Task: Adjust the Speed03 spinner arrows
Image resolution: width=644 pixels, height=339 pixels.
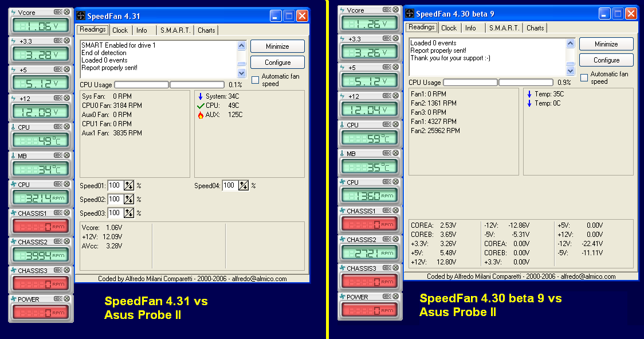Action: click(129, 213)
